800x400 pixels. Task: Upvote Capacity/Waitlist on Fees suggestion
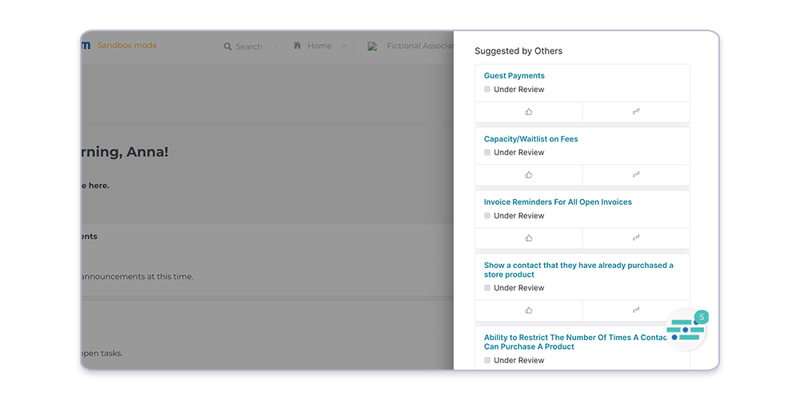[x=529, y=175]
